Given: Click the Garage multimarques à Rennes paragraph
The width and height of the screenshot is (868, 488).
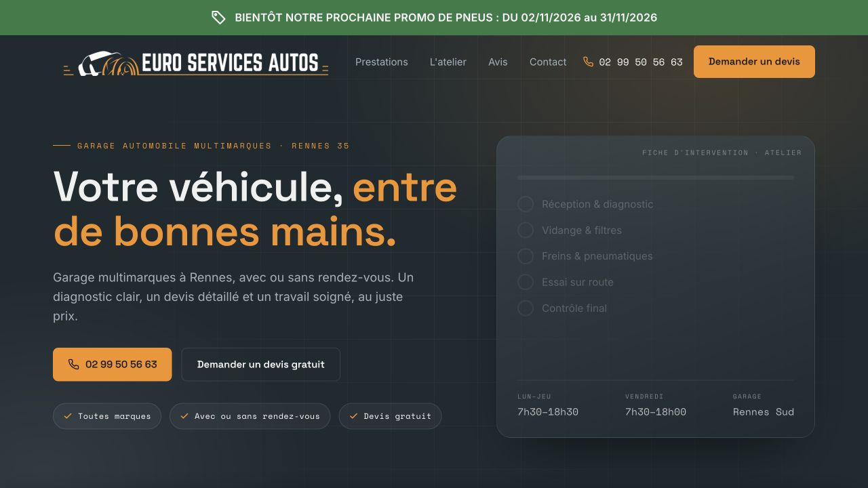Looking at the screenshot, I should [x=233, y=297].
